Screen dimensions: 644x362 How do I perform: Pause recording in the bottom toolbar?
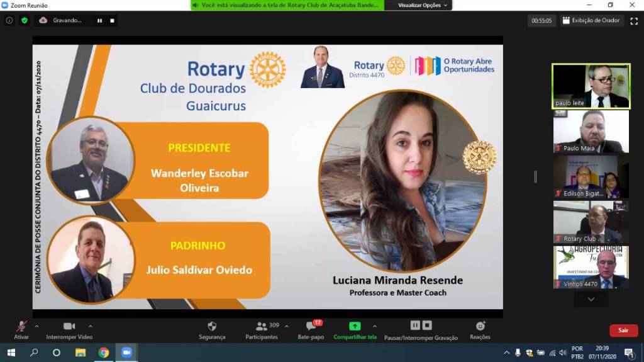(415, 325)
